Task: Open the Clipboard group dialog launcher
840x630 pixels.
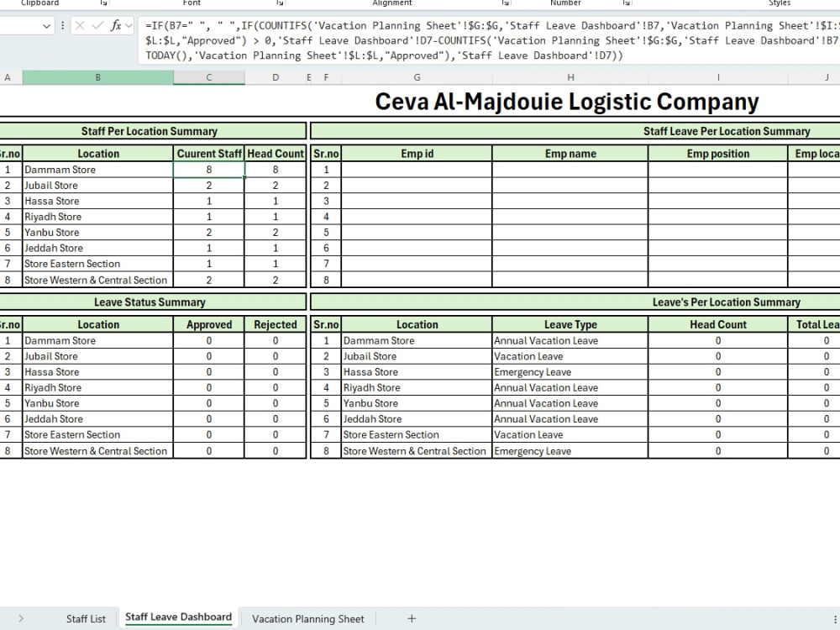Action: [x=103, y=3]
